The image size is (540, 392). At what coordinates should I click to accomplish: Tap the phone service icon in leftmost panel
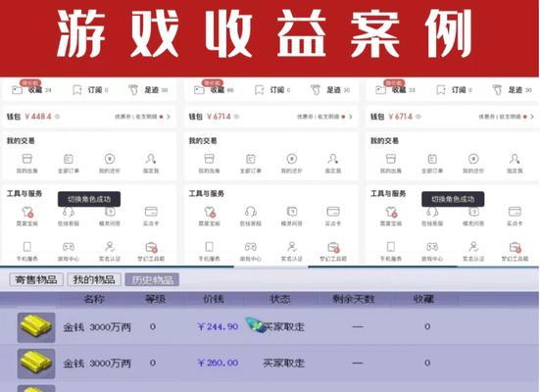pyautogui.click(x=26, y=247)
